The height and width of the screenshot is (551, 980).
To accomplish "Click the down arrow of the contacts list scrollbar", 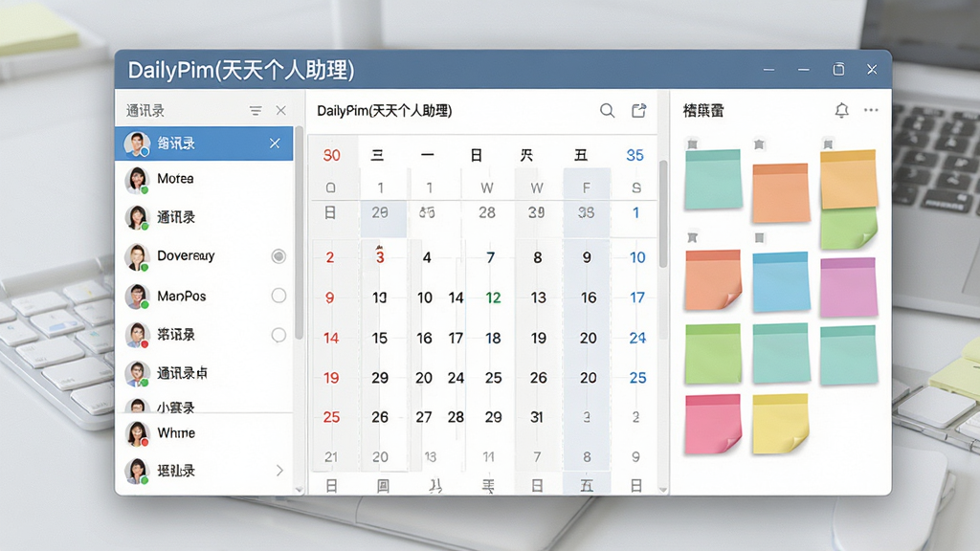I will tap(299, 490).
